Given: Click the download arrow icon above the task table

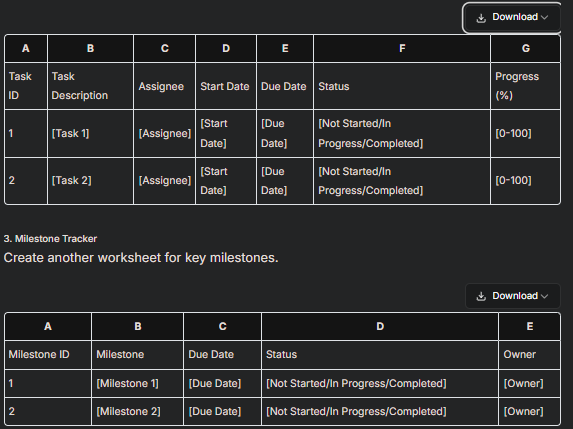Looking at the screenshot, I should pyautogui.click(x=481, y=18).
